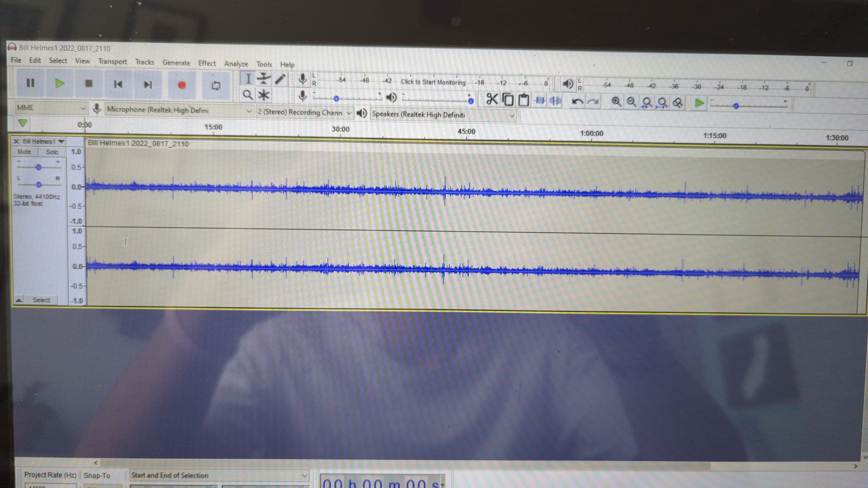
Task: Fit project to width icon
Action: 662,103
